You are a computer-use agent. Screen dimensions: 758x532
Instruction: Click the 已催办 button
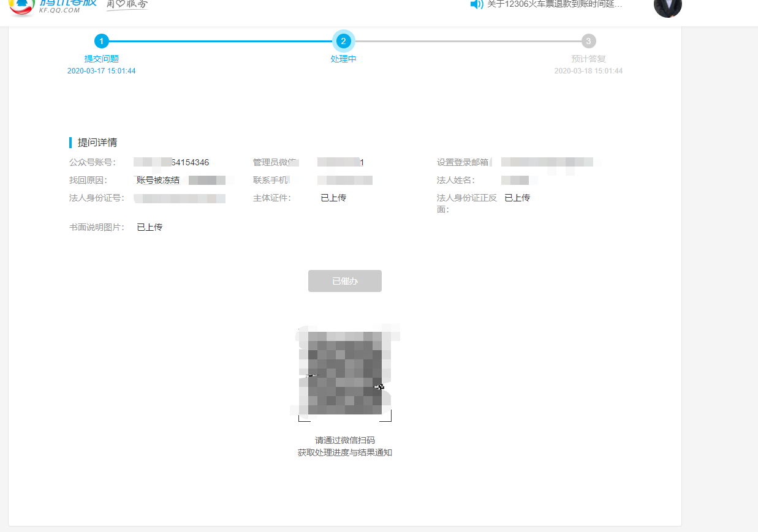pos(345,281)
